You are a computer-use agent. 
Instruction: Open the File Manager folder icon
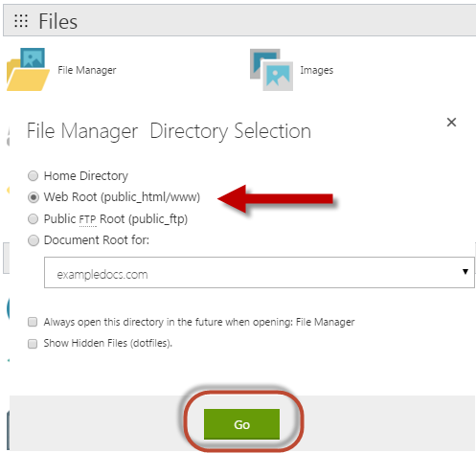pyautogui.click(x=28, y=70)
